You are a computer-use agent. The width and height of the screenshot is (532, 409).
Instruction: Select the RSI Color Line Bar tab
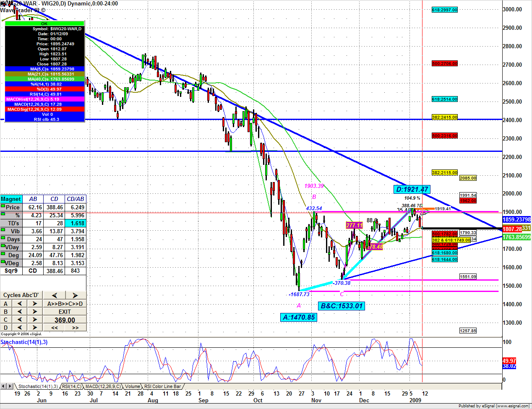point(162,386)
